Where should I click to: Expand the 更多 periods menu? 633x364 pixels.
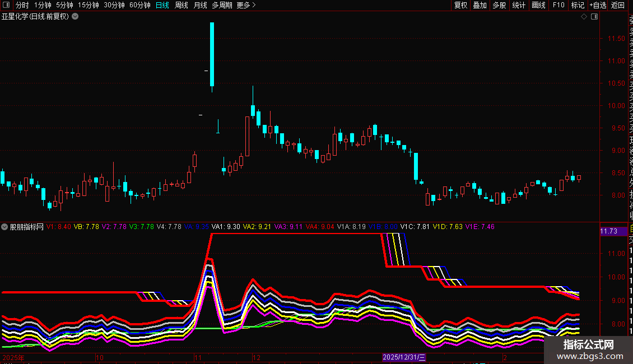click(x=246, y=5)
